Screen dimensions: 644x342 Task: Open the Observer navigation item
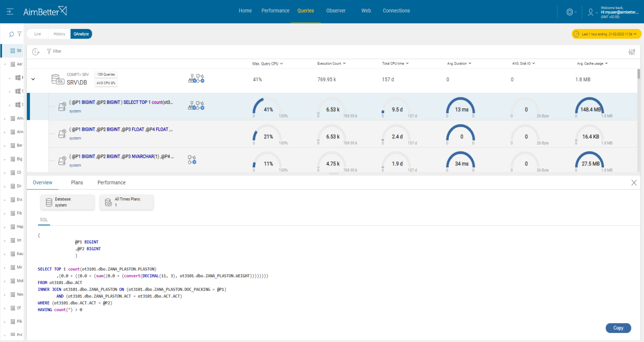[336, 11]
